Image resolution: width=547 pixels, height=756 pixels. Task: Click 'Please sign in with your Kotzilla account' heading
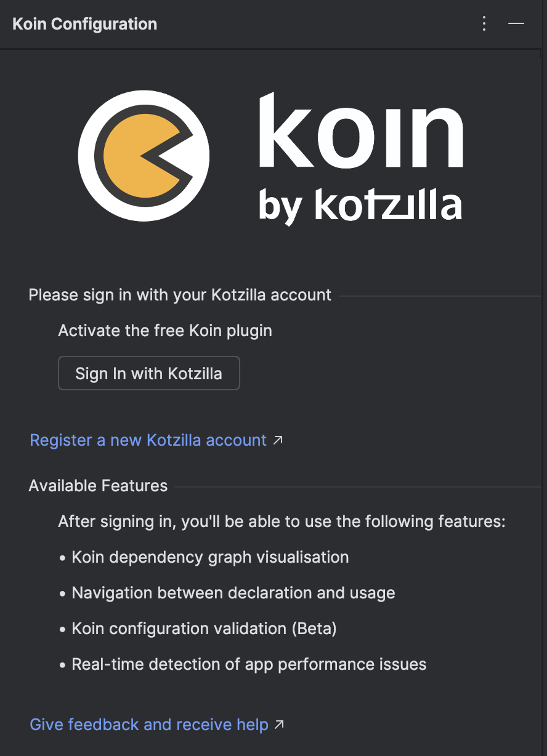[x=180, y=295]
